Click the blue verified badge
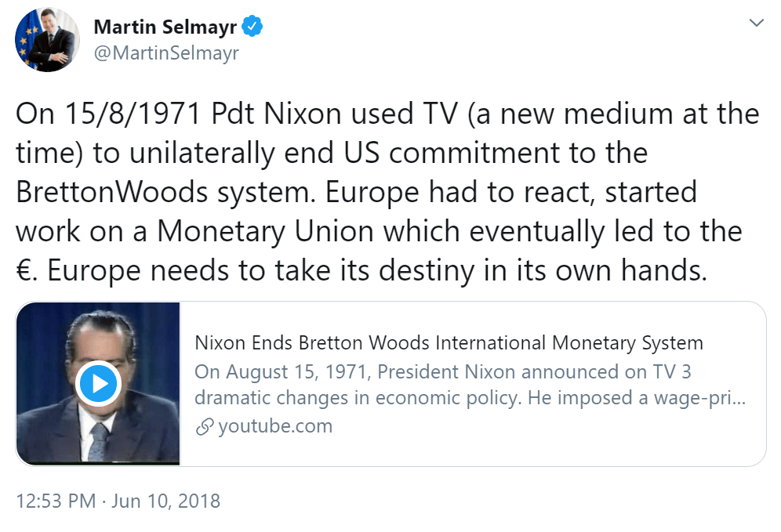Image resolution: width=781 pixels, height=532 pixels. click(x=252, y=27)
